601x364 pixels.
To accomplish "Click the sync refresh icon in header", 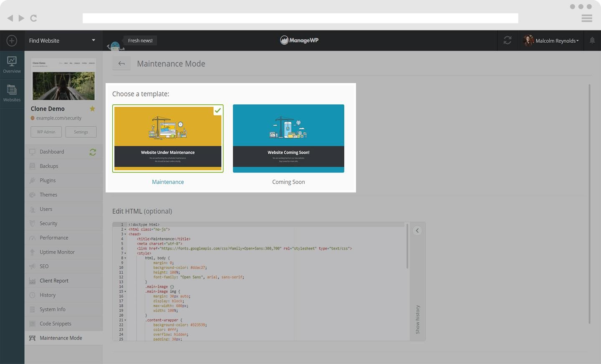I will coord(508,40).
